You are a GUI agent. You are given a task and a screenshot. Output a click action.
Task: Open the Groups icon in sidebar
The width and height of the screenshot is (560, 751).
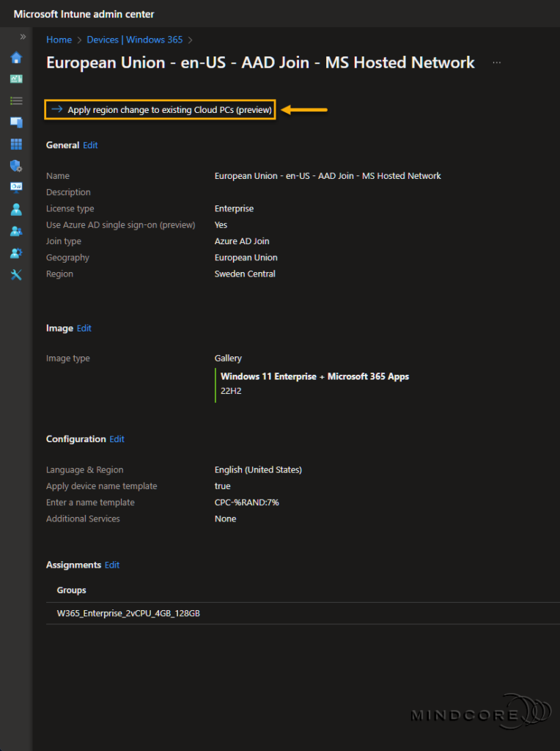click(16, 231)
